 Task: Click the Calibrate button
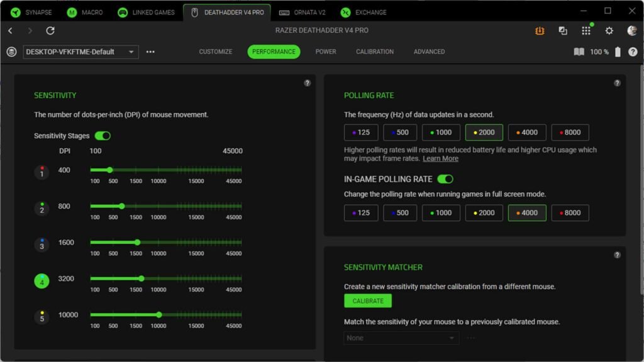(368, 301)
